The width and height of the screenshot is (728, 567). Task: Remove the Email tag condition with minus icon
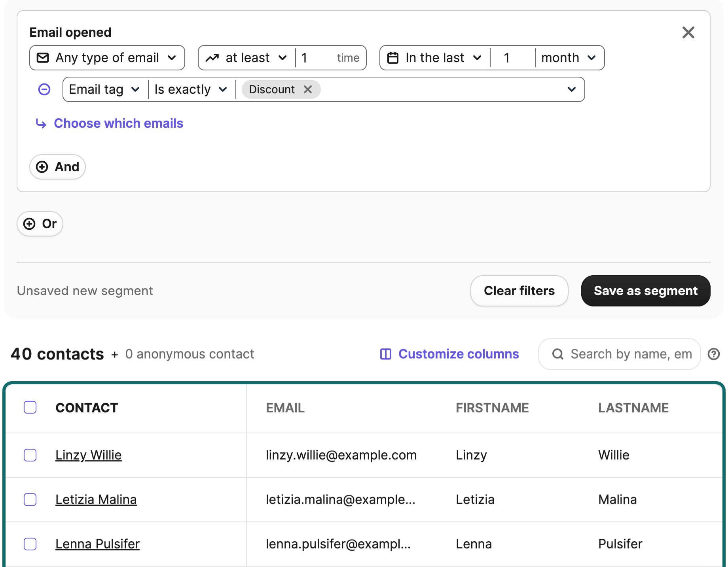[x=44, y=89]
